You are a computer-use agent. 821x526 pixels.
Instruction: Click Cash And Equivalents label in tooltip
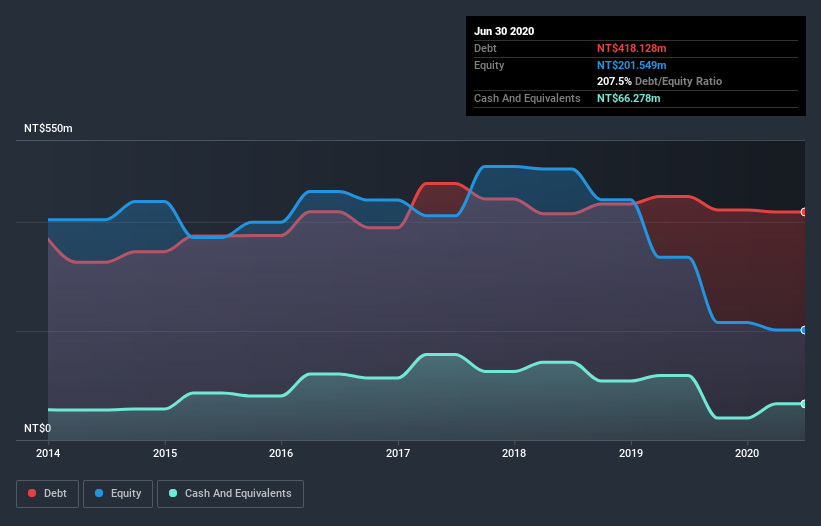click(x=527, y=98)
